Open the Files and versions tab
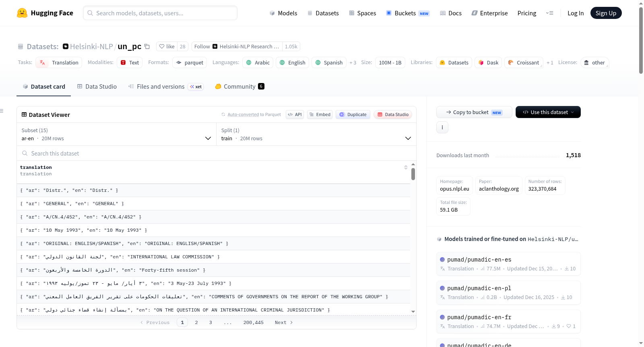This screenshot has height=347, width=644. click(x=166, y=87)
